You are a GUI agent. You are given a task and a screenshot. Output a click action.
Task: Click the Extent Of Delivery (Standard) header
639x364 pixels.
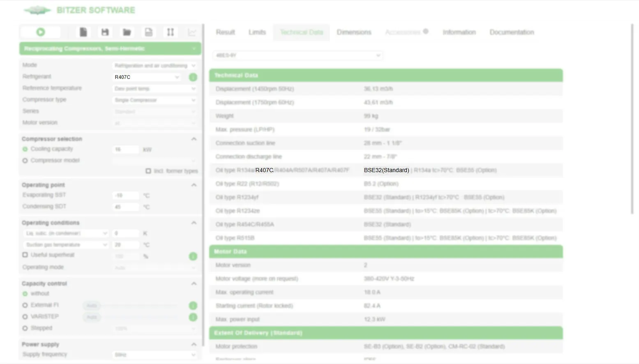pos(386,333)
